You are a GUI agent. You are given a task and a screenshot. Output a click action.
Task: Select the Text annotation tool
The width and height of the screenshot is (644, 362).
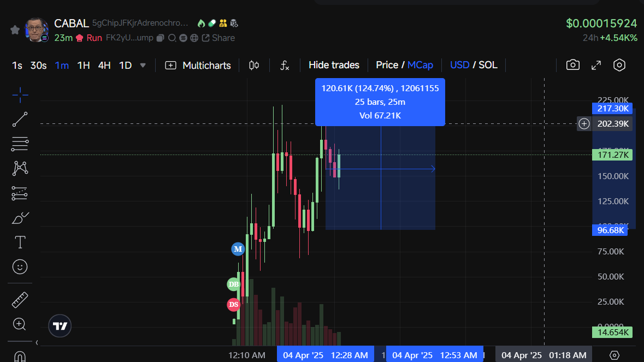[x=20, y=242]
